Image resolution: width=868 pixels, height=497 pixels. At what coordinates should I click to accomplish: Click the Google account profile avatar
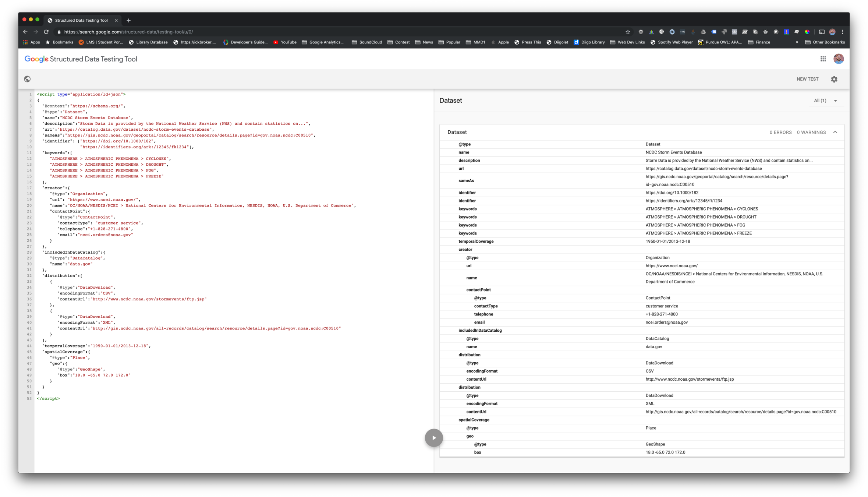[x=839, y=59]
